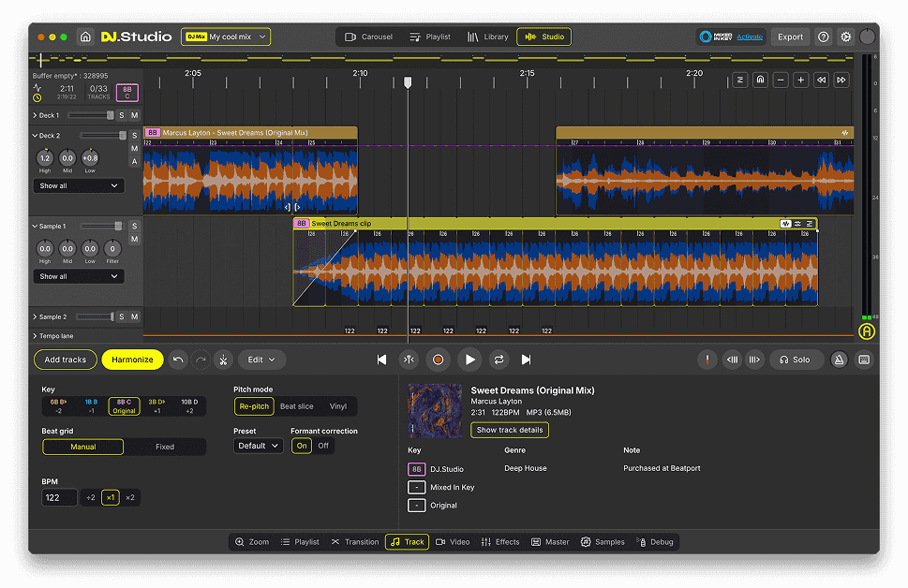The image size is (908, 588).
Task: Turn formant correction Off
Action: pos(323,446)
